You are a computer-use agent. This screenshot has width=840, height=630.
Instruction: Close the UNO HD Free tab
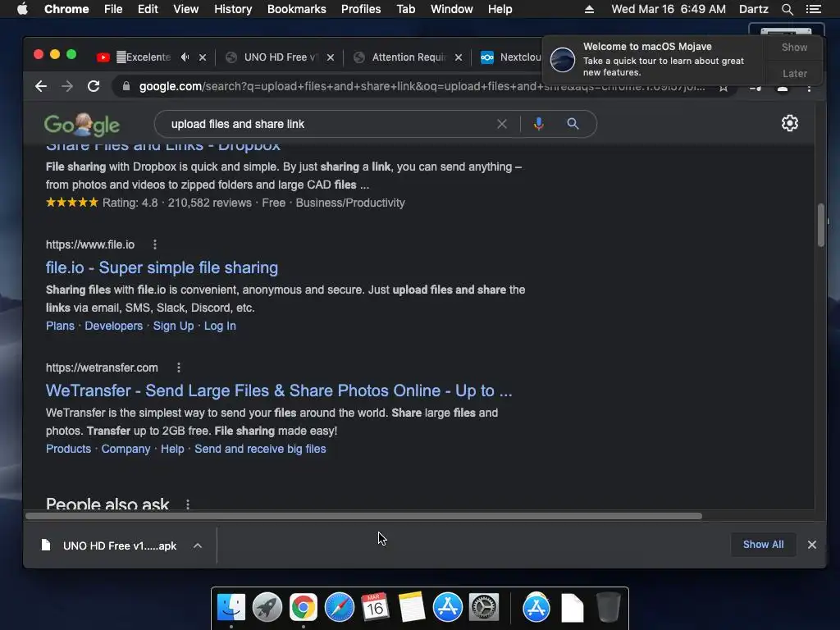point(331,57)
